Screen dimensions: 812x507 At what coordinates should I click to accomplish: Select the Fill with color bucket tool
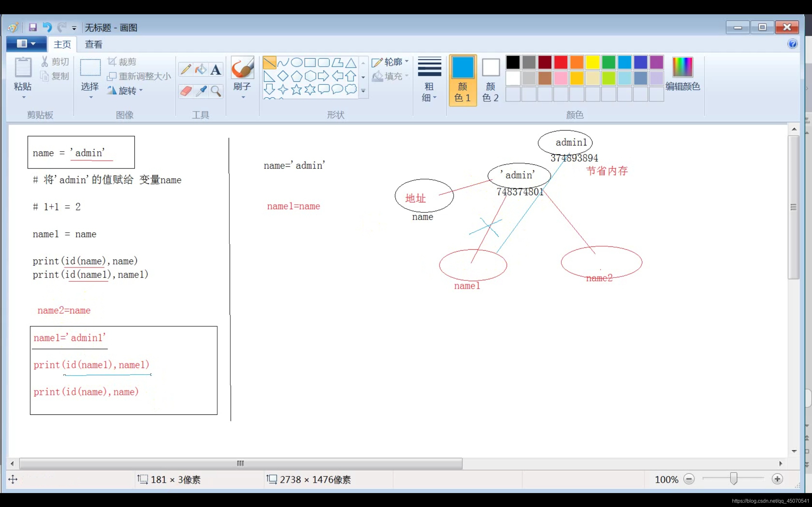click(x=201, y=70)
